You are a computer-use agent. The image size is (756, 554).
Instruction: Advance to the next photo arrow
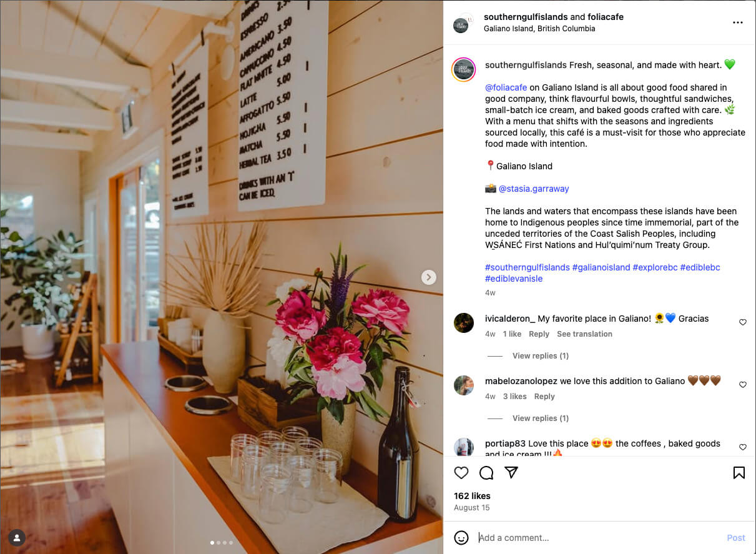428,277
